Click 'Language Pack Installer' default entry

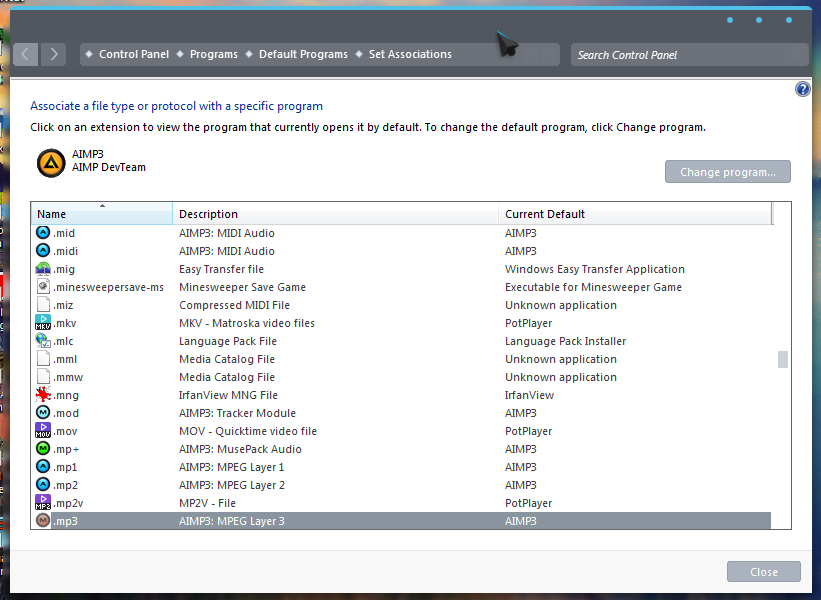565,341
